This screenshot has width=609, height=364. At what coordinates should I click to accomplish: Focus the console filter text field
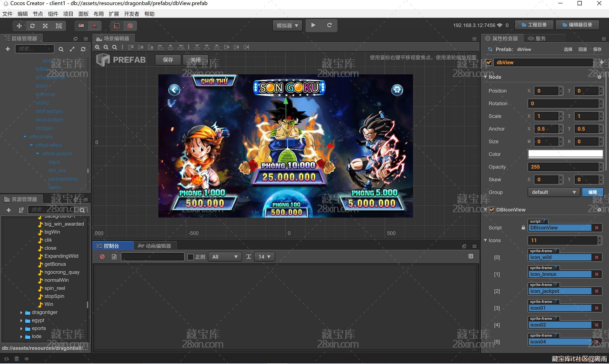[x=153, y=257]
